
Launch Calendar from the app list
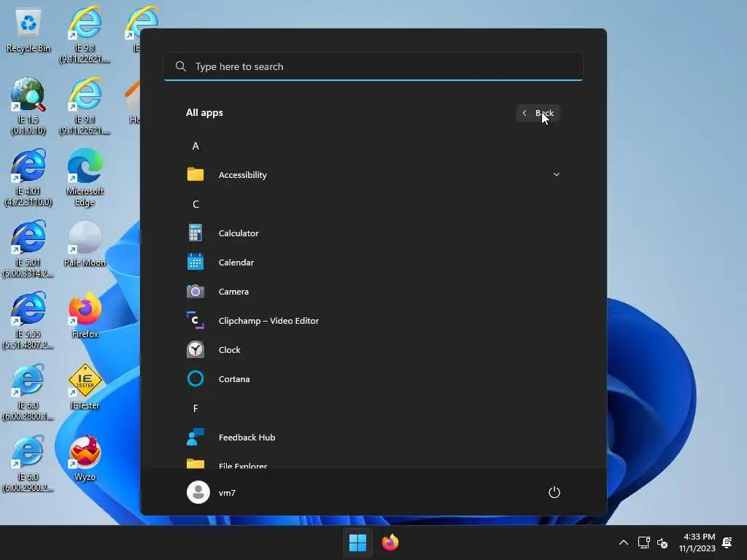[236, 262]
